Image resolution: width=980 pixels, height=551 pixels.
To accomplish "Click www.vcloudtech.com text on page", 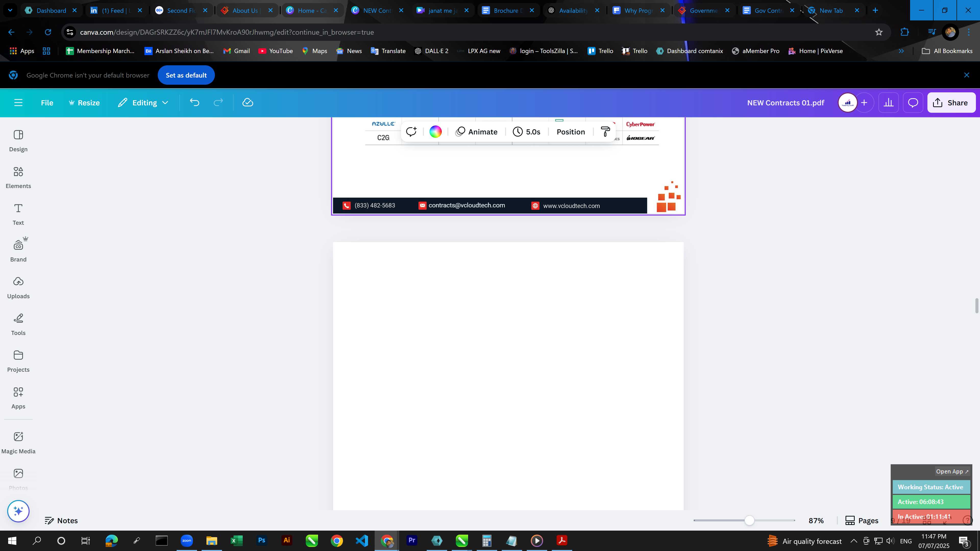I will (571, 206).
